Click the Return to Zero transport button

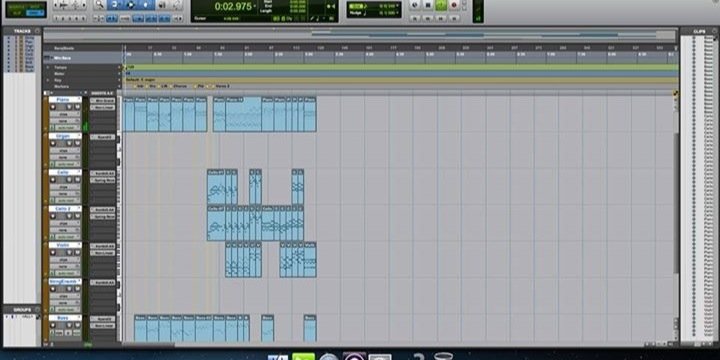coord(415,18)
